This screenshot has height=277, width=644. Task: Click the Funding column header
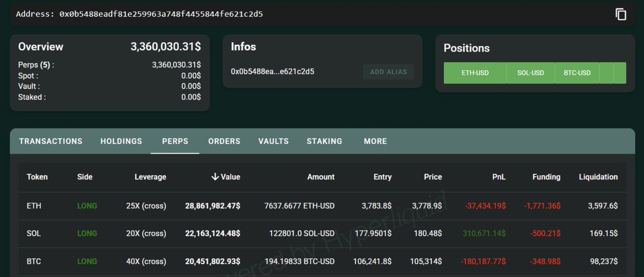coord(546,177)
